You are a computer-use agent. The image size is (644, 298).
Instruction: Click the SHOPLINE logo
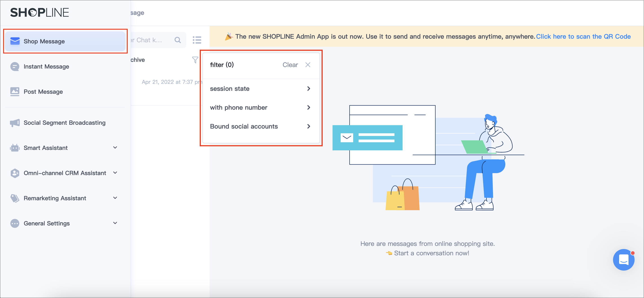click(39, 13)
